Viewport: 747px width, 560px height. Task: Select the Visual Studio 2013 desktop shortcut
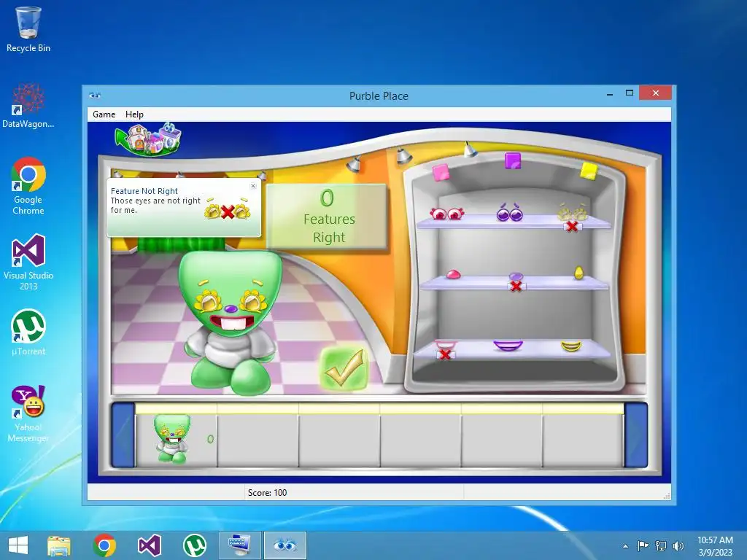tap(28, 262)
